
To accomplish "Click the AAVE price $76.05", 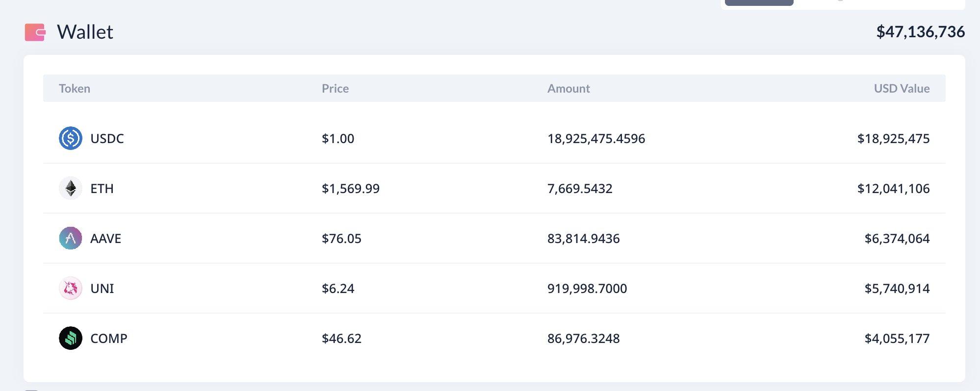I will (x=341, y=239).
